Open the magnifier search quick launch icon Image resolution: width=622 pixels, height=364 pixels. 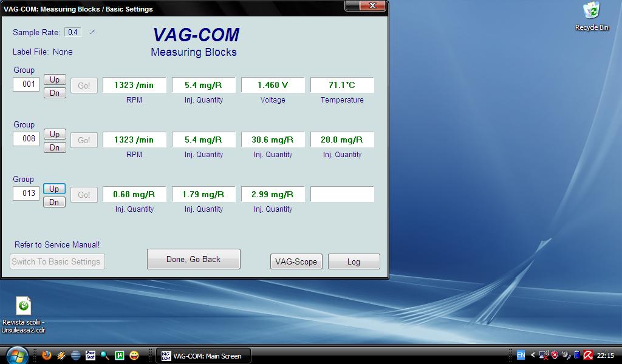[104, 356]
